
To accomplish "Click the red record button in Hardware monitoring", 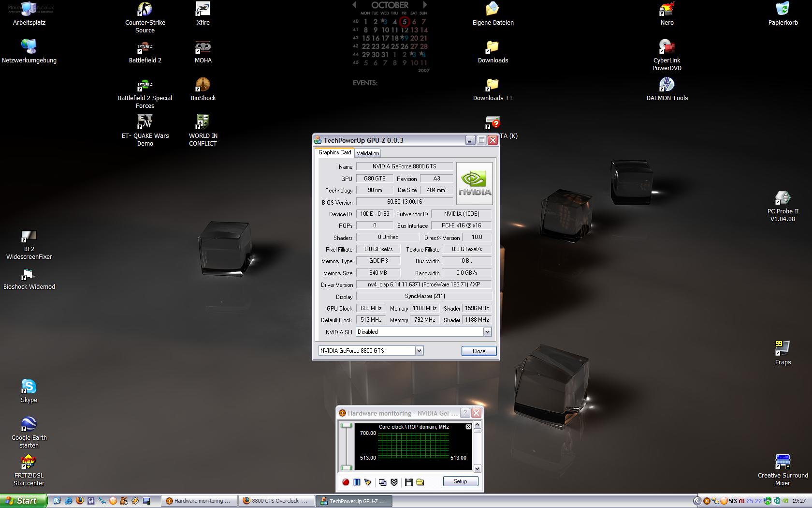I will pos(346,482).
